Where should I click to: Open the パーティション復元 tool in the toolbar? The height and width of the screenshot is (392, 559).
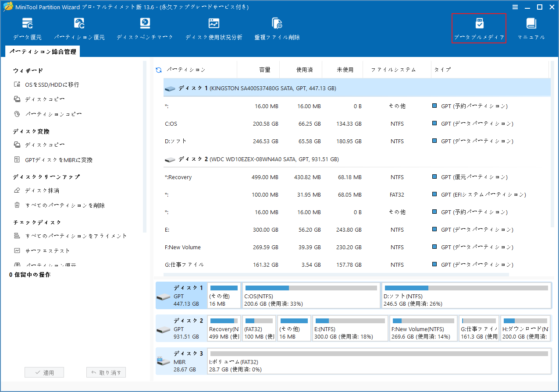click(x=79, y=29)
